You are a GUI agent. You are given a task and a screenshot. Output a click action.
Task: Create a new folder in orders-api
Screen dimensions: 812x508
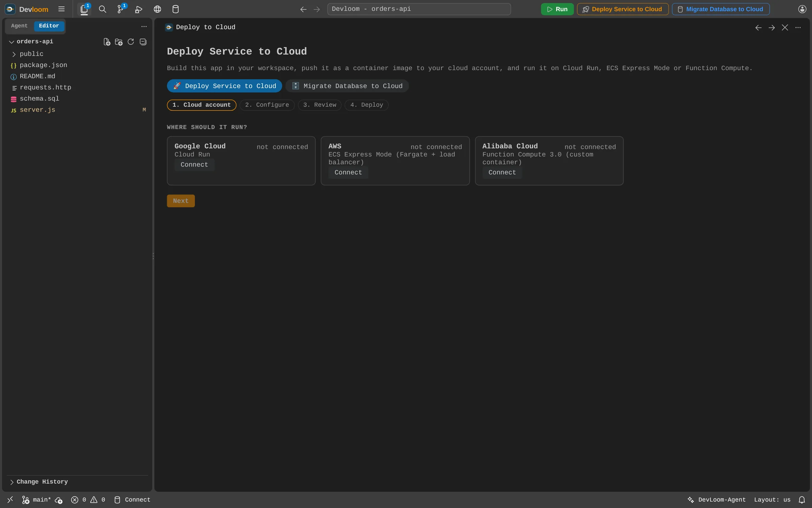pyautogui.click(x=119, y=42)
